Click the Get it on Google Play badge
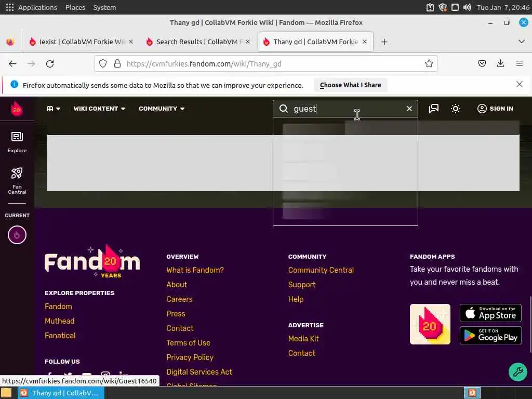The height and width of the screenshot is (399, 532). point(490,335)
